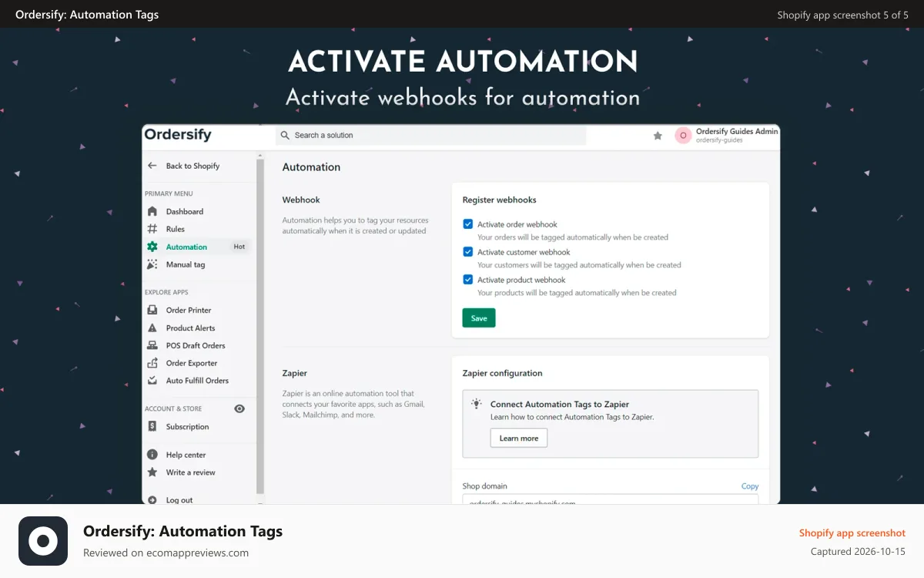Open the Ordersify Guides Admin avatar

coord(683,136)
